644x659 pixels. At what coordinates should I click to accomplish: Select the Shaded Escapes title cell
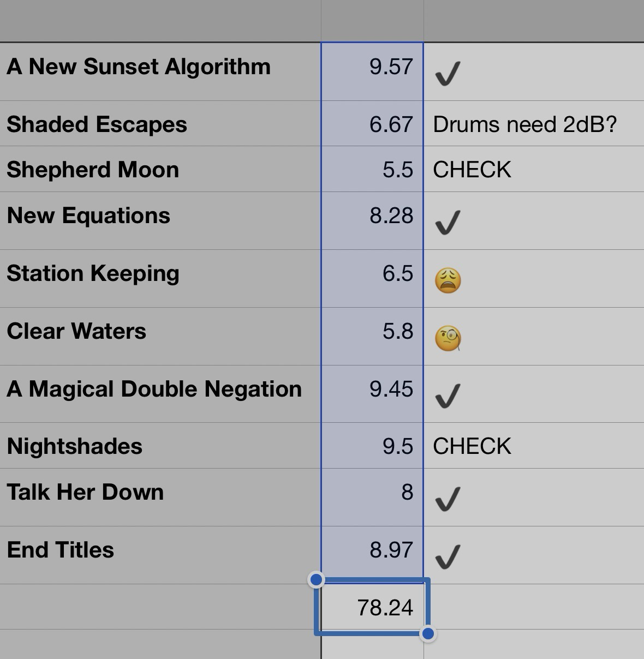pos(97,124)
